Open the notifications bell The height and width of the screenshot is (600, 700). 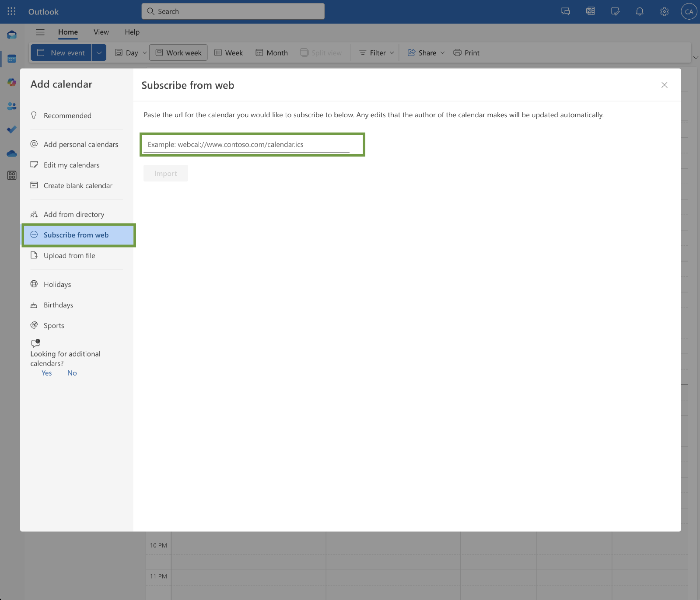pos(639,12)
